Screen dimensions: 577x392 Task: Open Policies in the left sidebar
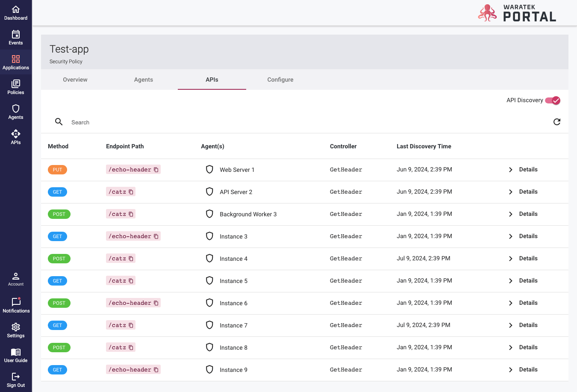tap(16, 87)
